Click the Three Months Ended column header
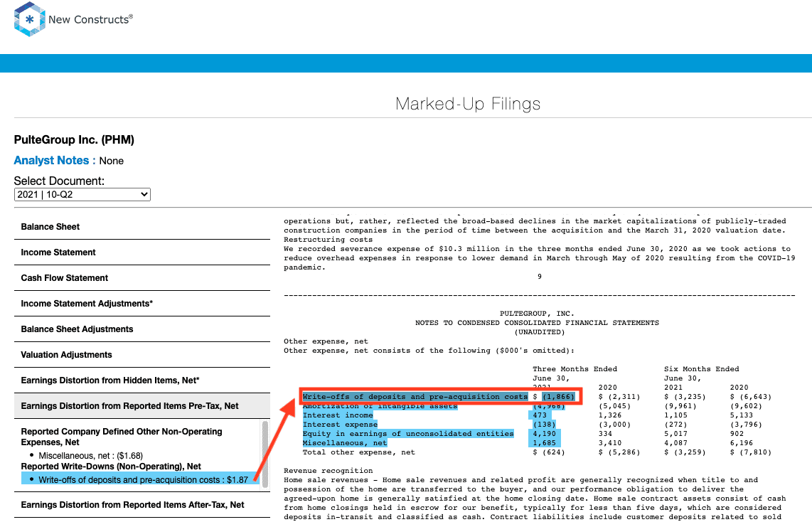 click(x=575, y=369)
